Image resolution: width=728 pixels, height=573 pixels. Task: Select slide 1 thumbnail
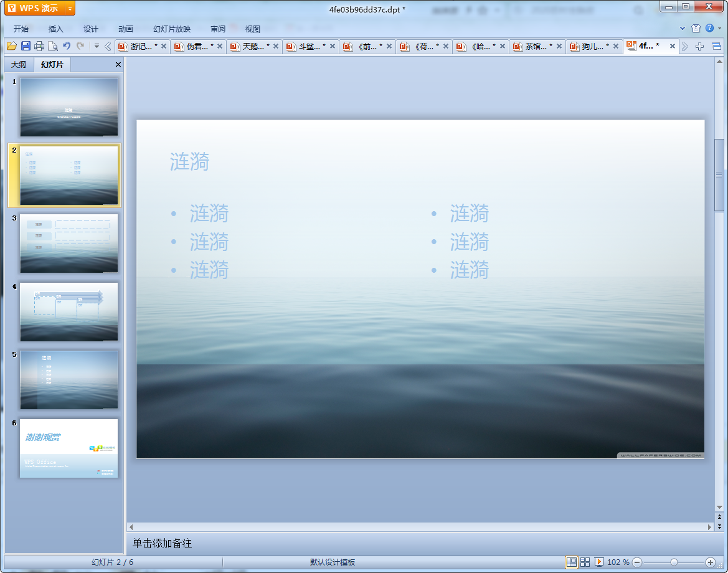(69, 107)
